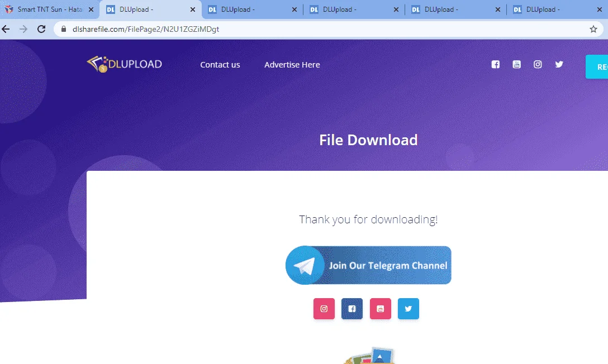Click the cyan Register button
The height and width of the screenshot is (364, 608).
tap(597, 66)
